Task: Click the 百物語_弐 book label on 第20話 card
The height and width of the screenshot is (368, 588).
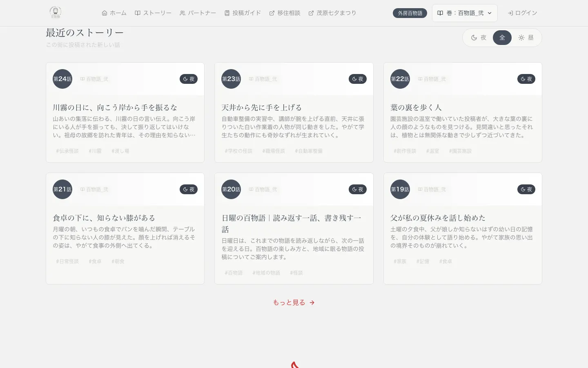Action: (x=263, y=189)
